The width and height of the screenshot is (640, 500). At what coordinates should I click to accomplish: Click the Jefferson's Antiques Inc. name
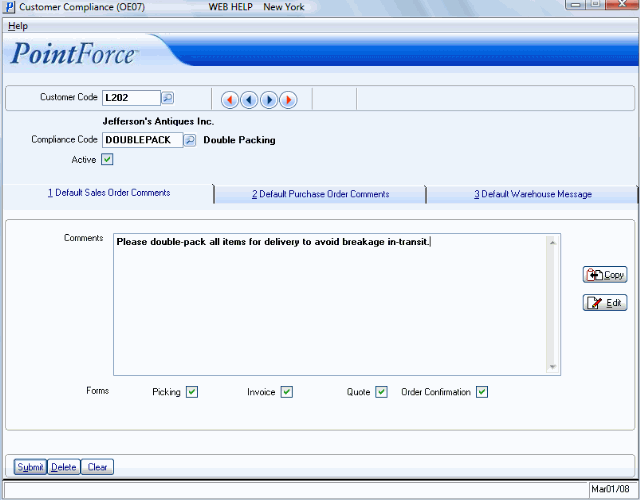(x=158, y=121)
